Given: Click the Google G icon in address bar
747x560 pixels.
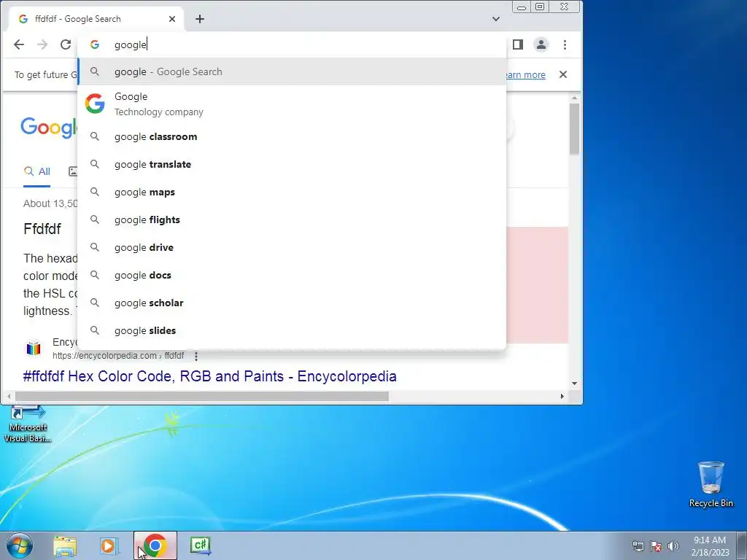Looking at the screenshot, I should (95, 44).
